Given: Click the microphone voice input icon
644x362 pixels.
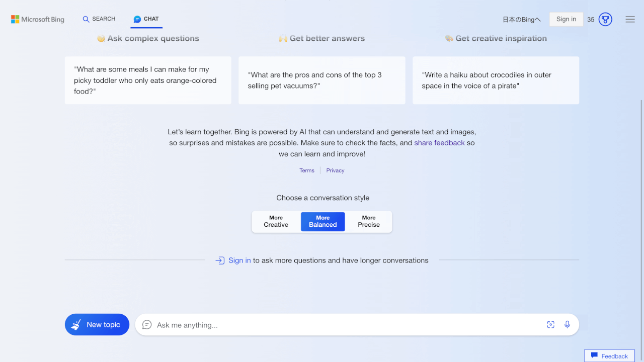Looking at the screenshot, I should pyautogui.click(x=567, y=325).
